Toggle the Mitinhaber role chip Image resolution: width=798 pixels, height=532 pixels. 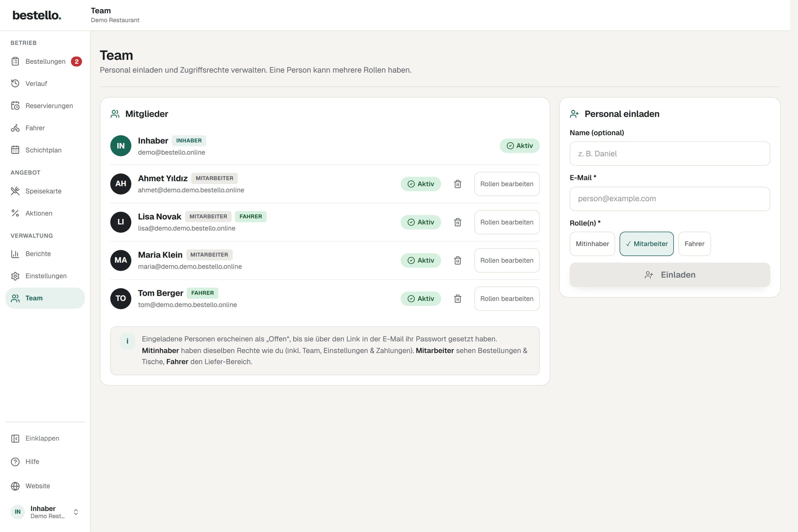pyautogui.click(x=592, y=244)
